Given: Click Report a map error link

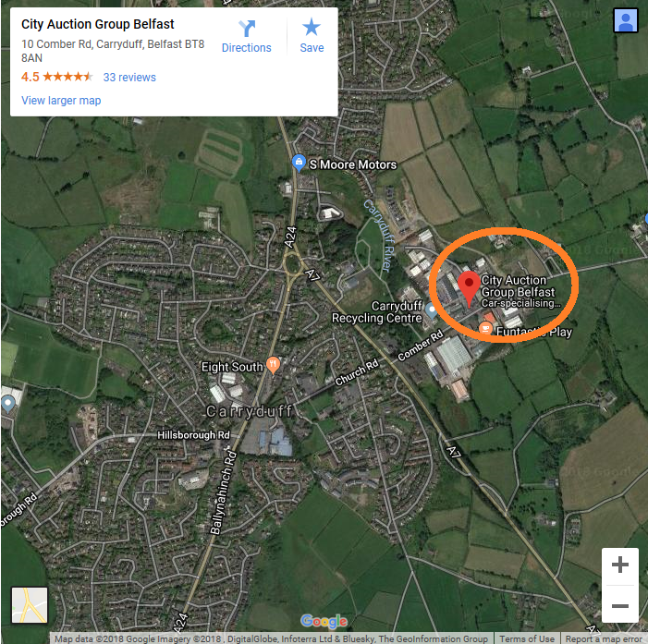Looking at the screenshot, I should (x=604, y=638).
